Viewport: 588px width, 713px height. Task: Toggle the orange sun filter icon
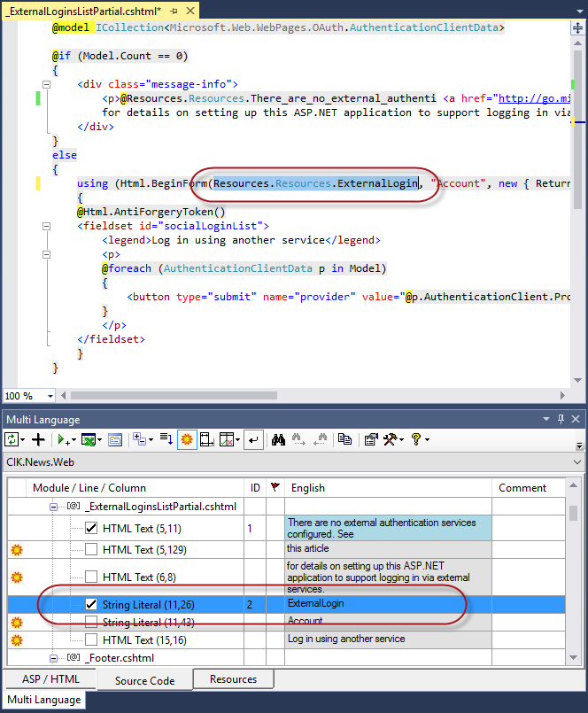[x=187, y=439]
